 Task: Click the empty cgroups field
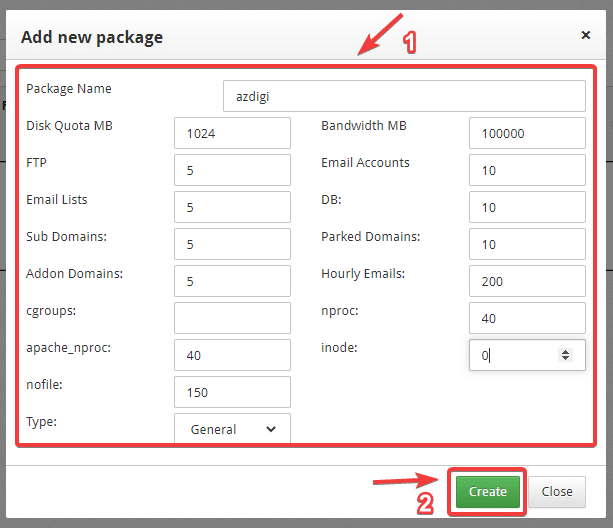[232, 318]
